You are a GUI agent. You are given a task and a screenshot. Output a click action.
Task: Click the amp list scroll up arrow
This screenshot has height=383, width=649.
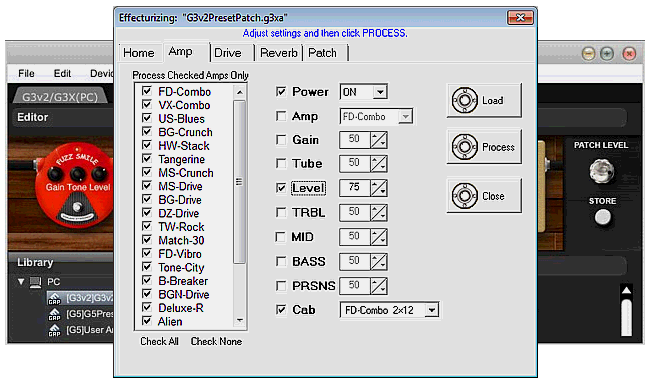point(239,92)
